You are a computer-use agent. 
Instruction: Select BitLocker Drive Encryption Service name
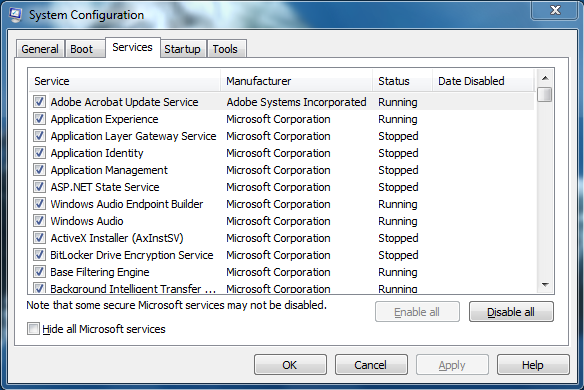[132, 255]
